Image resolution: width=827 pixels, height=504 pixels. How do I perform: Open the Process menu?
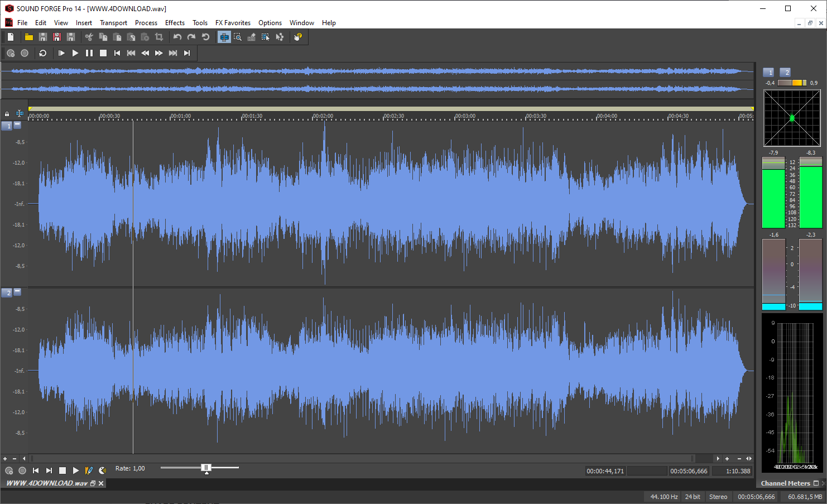point(146,23)
